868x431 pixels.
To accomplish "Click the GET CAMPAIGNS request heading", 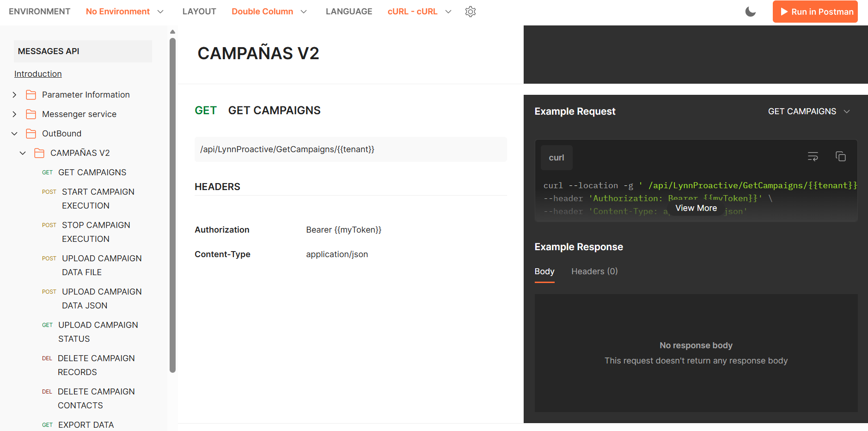I will [x=275, y=111].
